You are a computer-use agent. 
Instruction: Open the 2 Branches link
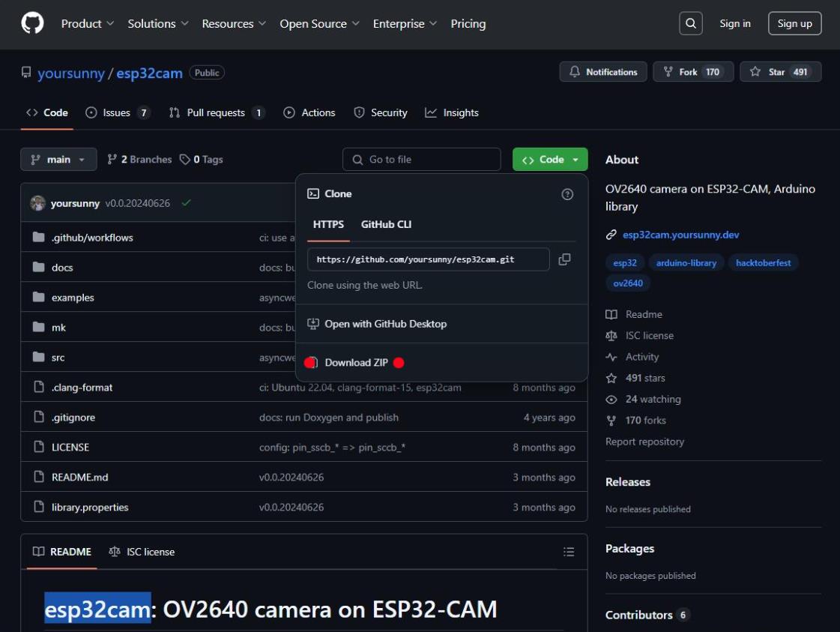pyautogui.click(x=139, y=159)
